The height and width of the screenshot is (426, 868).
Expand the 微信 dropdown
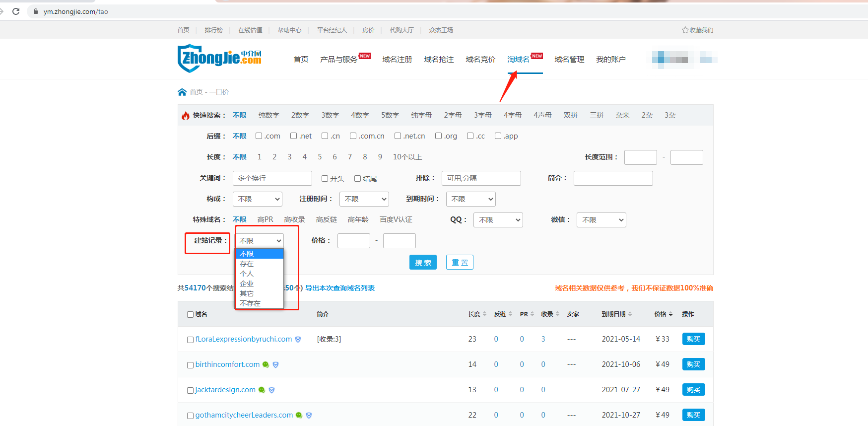(x=601, y=220)
